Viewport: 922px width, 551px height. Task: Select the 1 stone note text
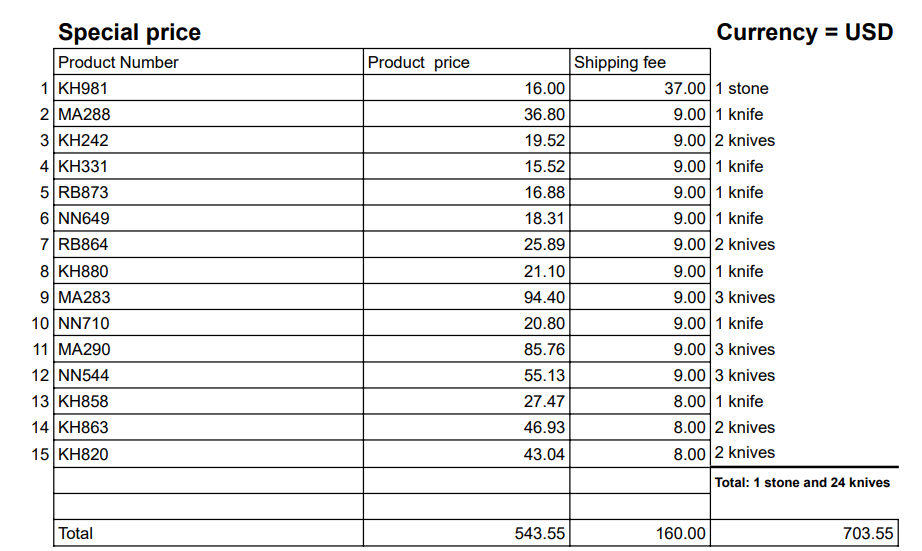(741, 88)
